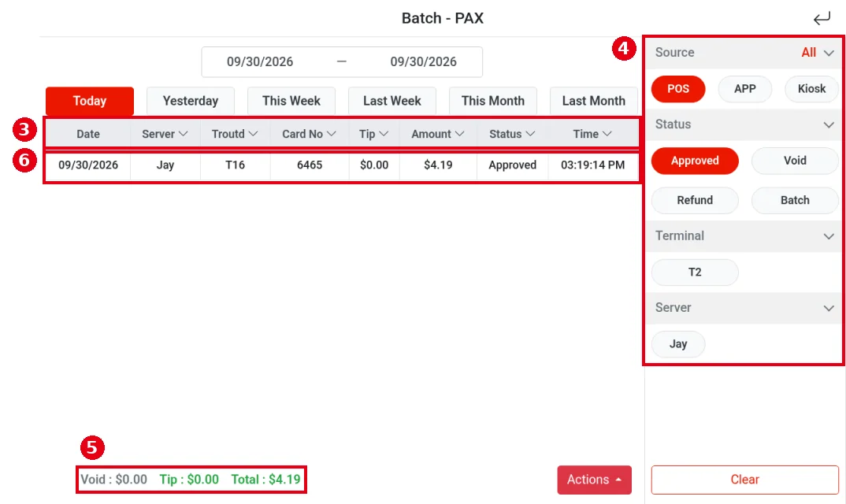
Task: Sort by the Time column chevron
Action: pos(607,134)
